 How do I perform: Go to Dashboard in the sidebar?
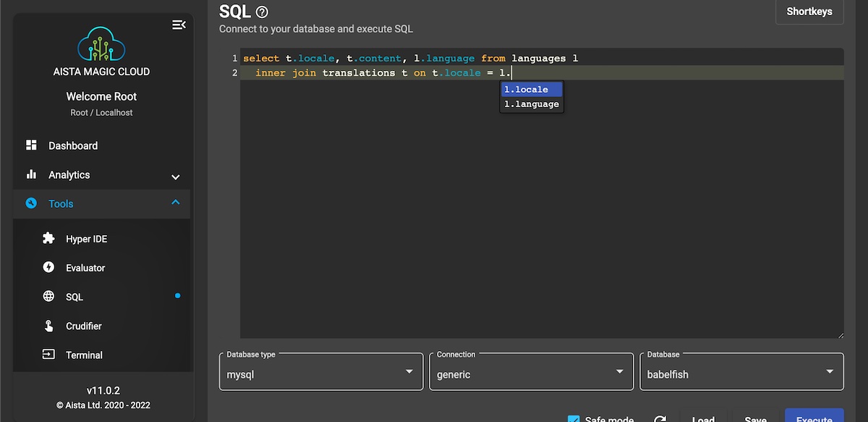72,145
